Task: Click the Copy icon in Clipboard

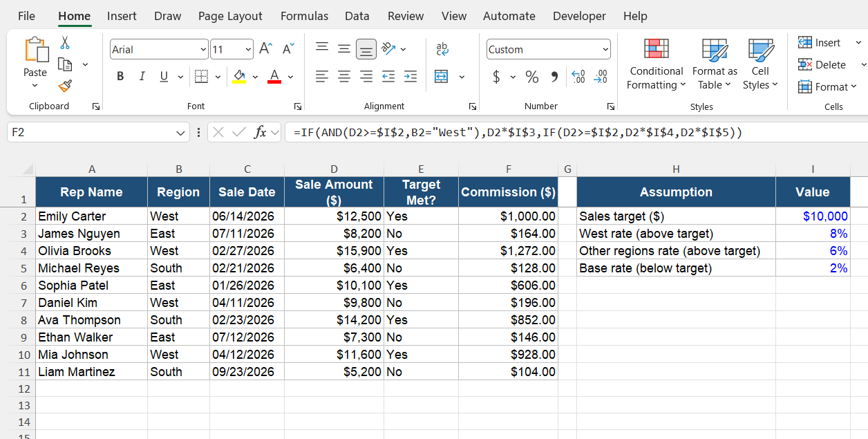Action: [x=65, y=64]
